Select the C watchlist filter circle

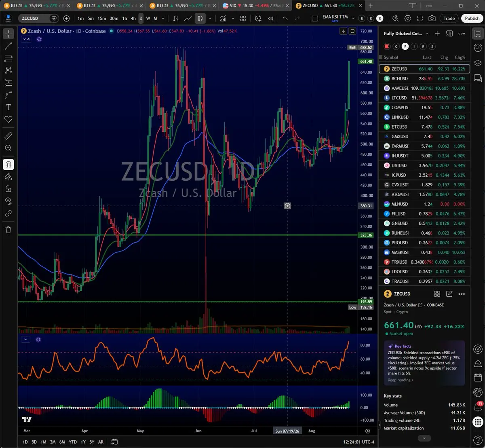click(x=396, y=46)
